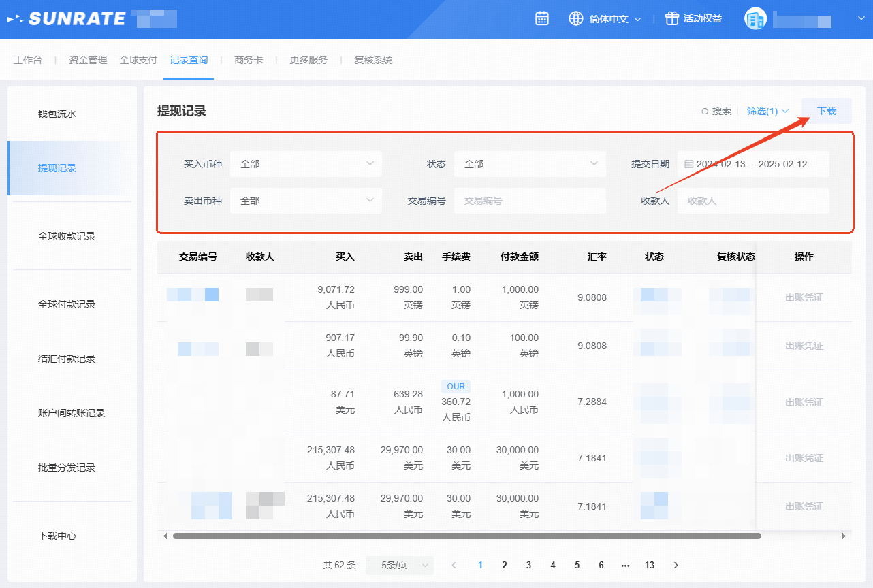Click the 交易编号 input field
Screen dimensions: 873x588
coord(529,201)
